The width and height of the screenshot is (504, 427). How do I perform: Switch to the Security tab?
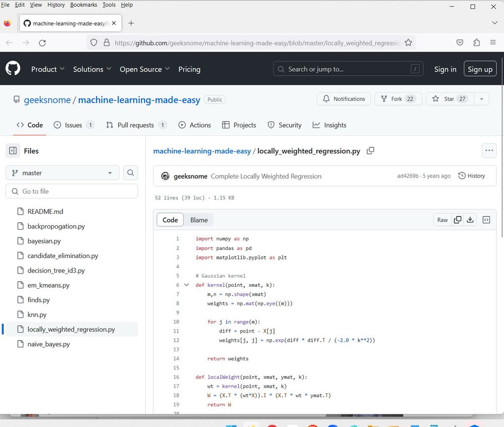point(285,125)
